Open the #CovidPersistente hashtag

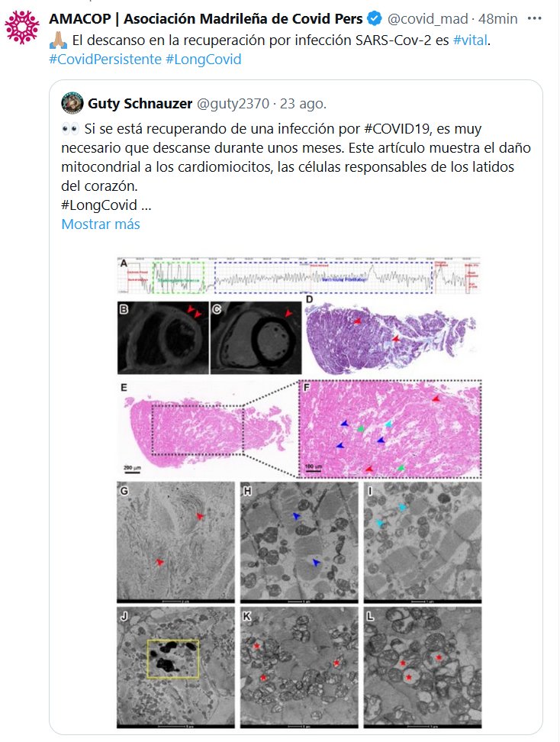[x=103, y=58]
